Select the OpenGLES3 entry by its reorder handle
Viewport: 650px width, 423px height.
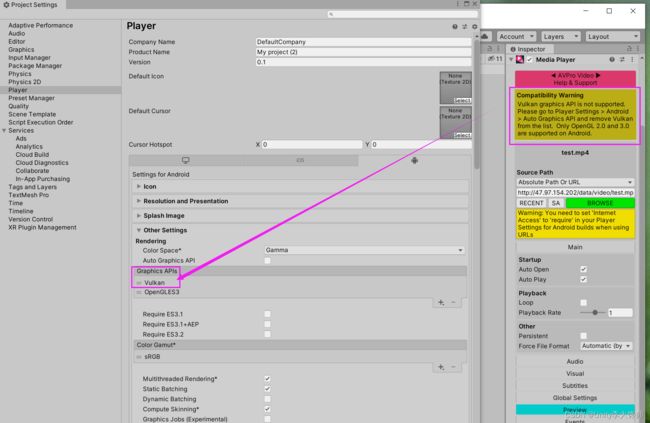point(139,292)
